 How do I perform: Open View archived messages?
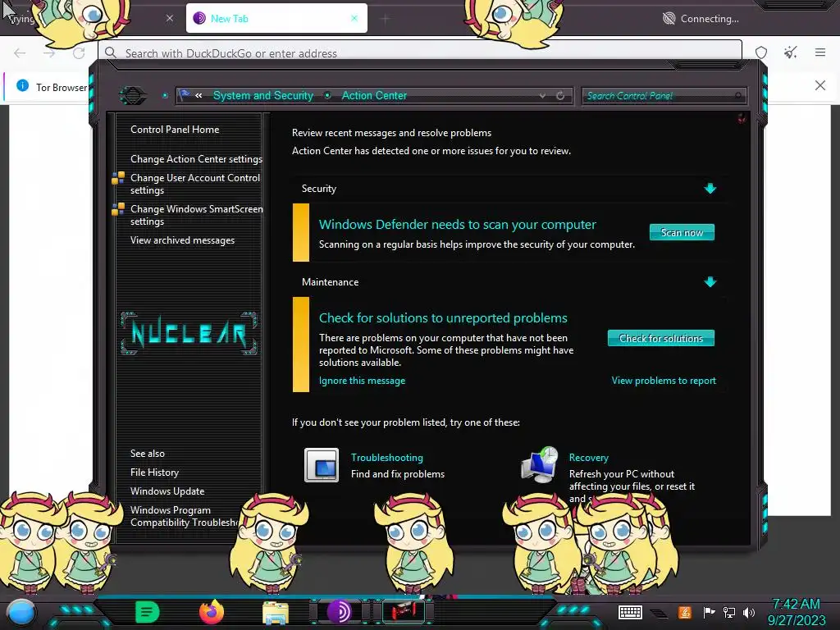click(x=182, y=240)
